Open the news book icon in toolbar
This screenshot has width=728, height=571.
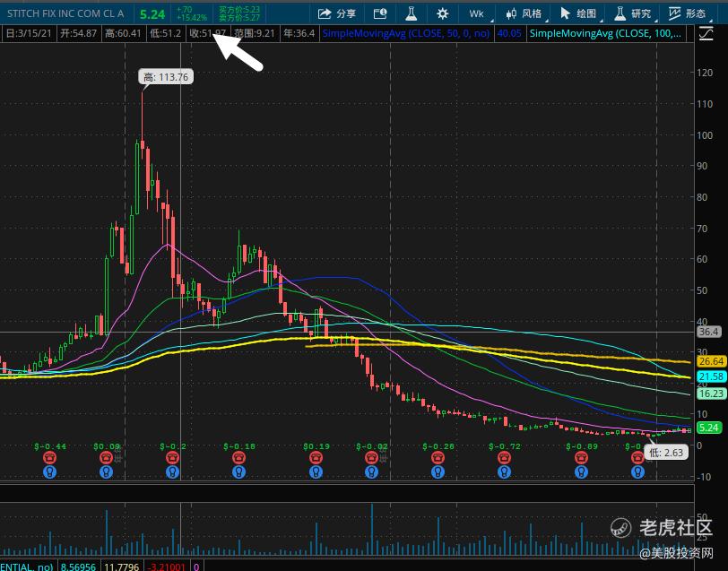click(380, 13)
